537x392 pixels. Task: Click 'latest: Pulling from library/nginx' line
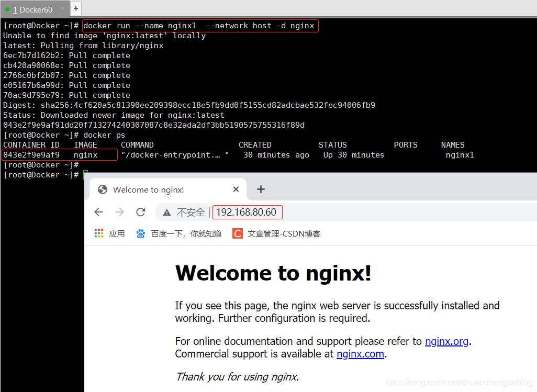click(x=83, y=46)
